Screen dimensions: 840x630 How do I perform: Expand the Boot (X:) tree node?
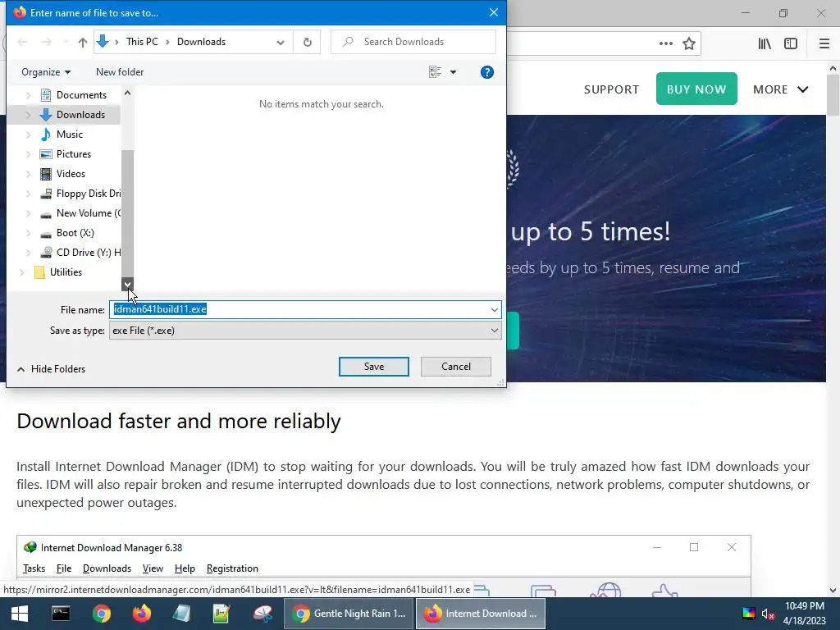[29, 233]
